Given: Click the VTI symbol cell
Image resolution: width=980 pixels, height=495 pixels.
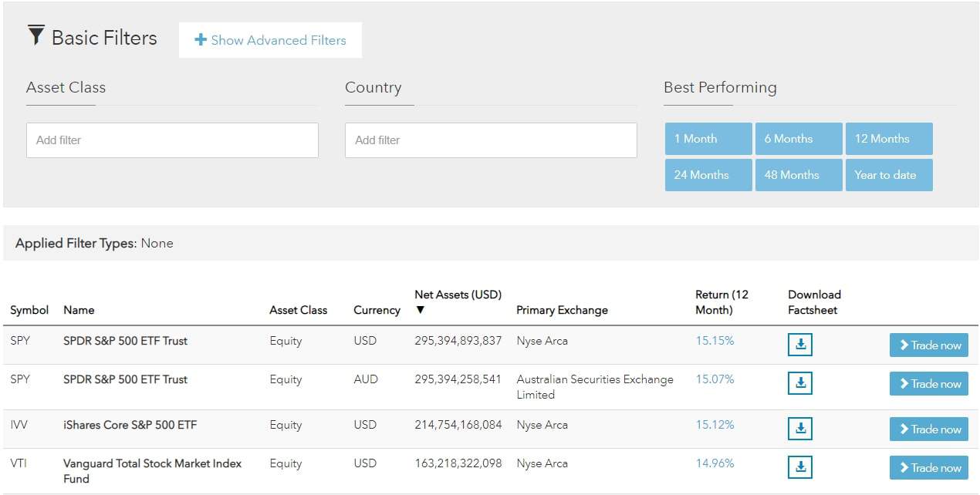Looking at the screenshot, I should tap(19, 463).
